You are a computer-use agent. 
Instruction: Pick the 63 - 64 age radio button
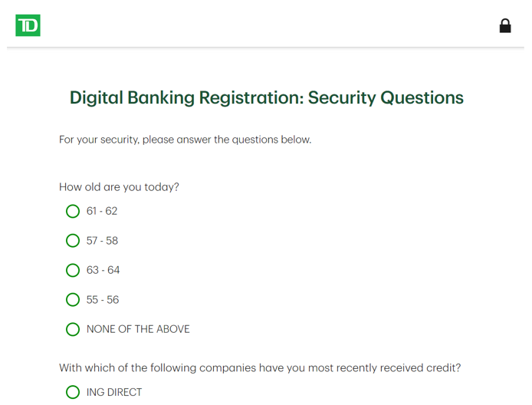tap(73, 270)
